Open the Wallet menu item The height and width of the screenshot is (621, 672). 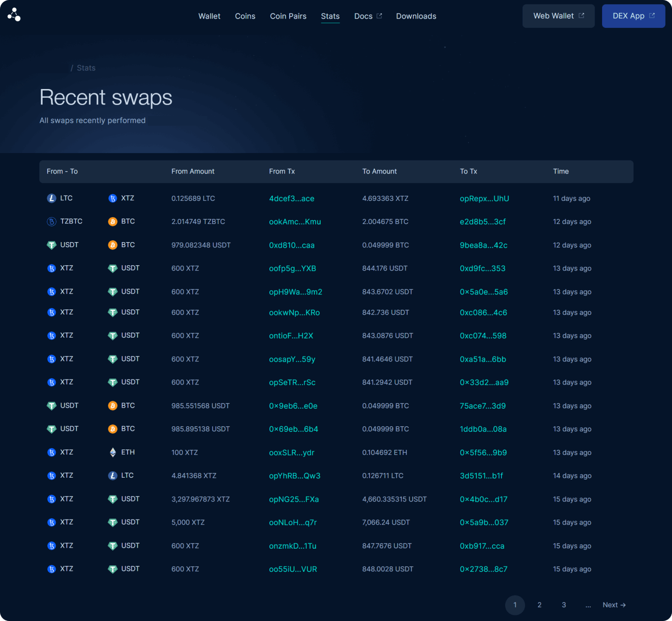[x=209, y=16]
